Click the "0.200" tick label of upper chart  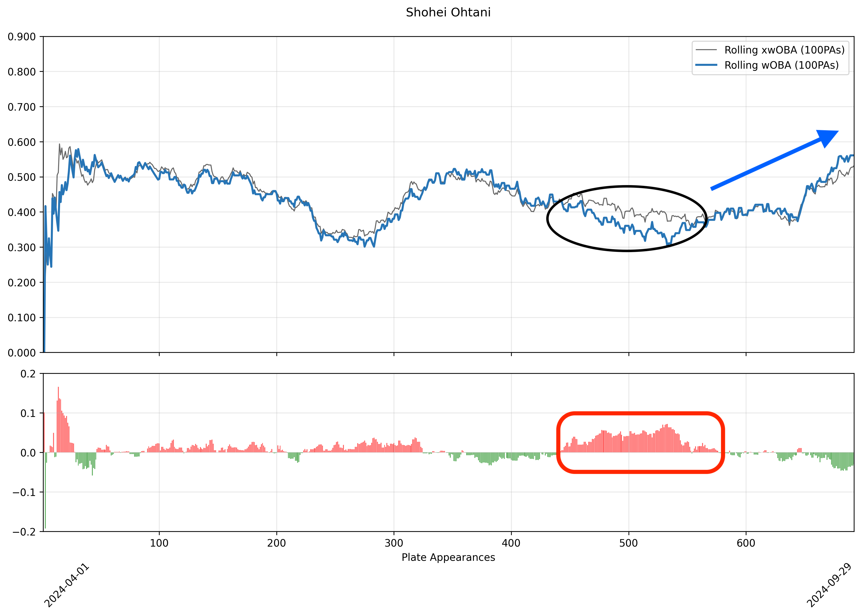[22, 283]
